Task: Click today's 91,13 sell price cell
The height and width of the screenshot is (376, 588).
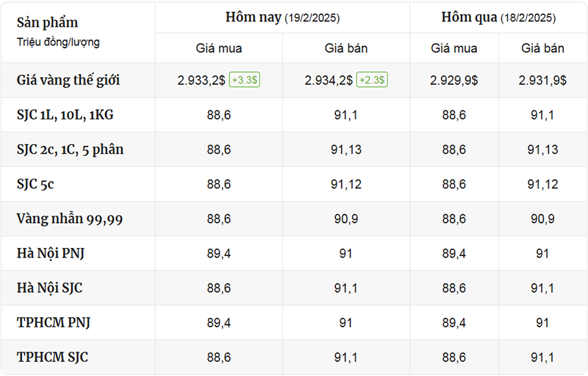Action: click(345, 149)
